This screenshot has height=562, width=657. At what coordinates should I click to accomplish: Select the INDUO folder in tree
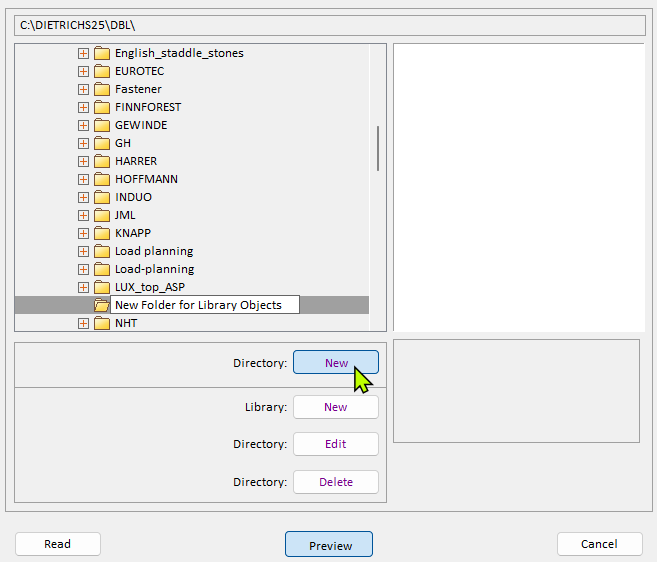(133, 197)
